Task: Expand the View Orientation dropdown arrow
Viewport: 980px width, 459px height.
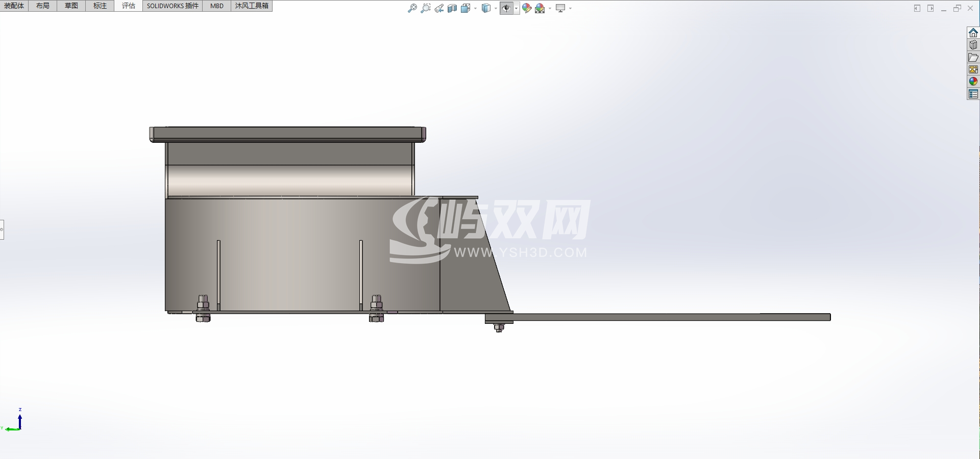Action: 475,8
